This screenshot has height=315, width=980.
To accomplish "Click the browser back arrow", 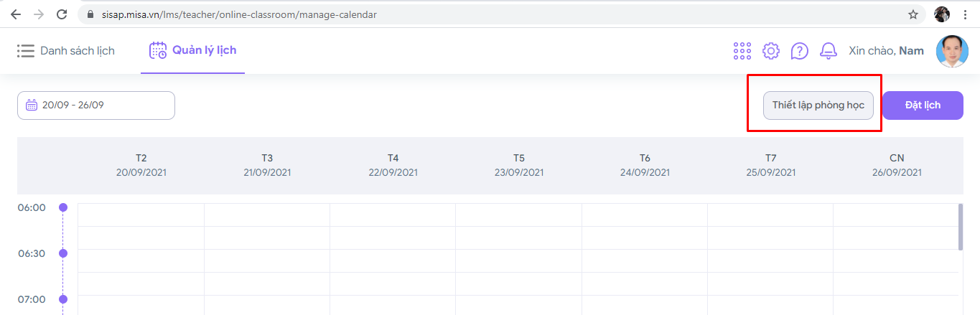I will tap(16, 14).
